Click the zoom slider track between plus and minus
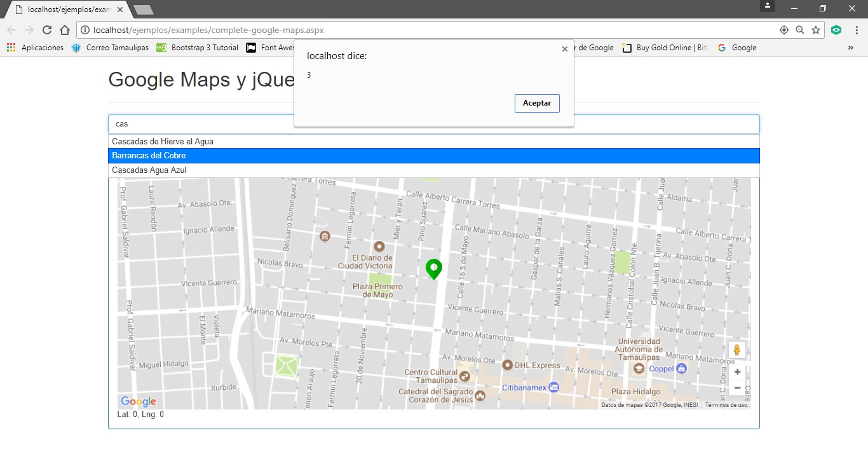Image resolution: width=868 pixels, height=461 pixels. (736, 380)
